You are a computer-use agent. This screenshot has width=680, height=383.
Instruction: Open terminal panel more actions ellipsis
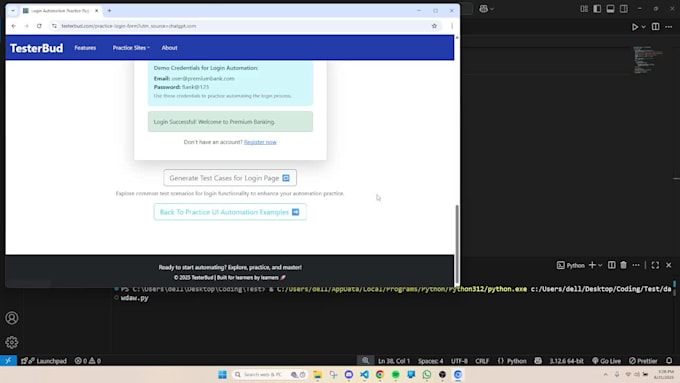point(636,265)
